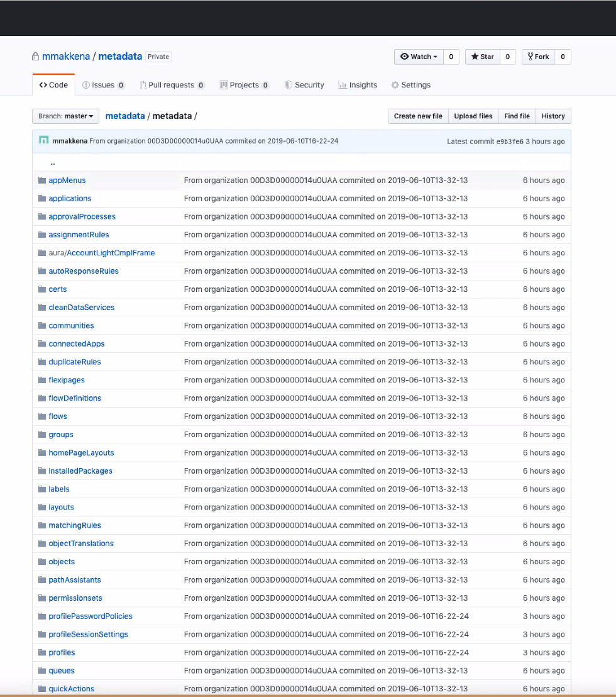
Task: Click folder icon next to duplicateRules
Action: (x=42, y=362)
